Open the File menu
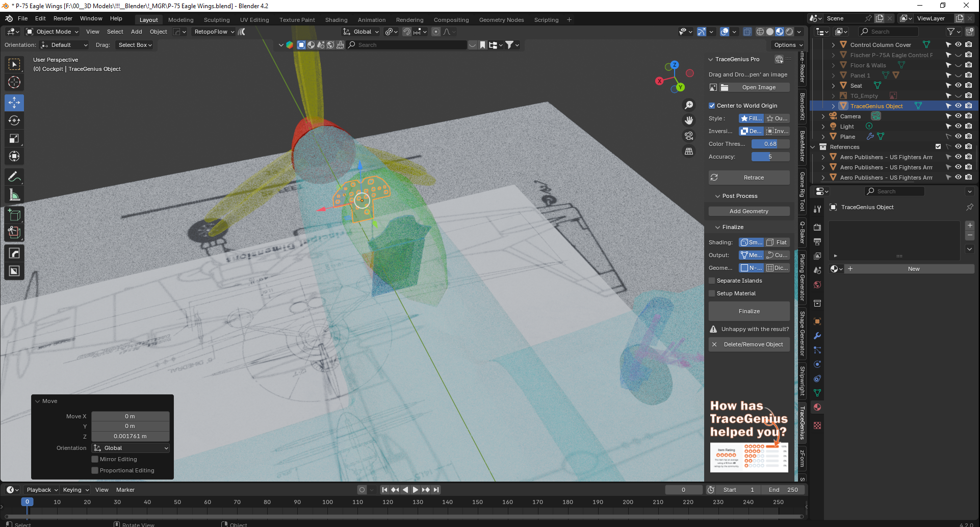This screenshot has height=527, width=980. [23, 18]
